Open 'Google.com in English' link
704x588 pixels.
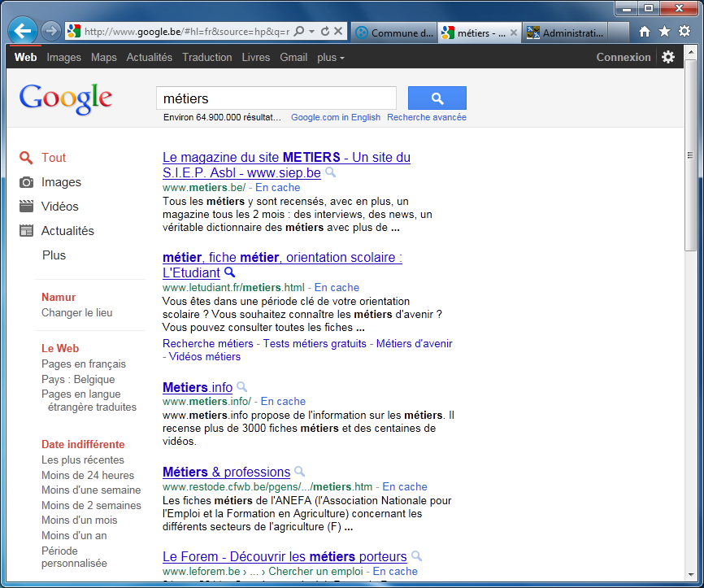pyautogui.click(x=336, y=117)
